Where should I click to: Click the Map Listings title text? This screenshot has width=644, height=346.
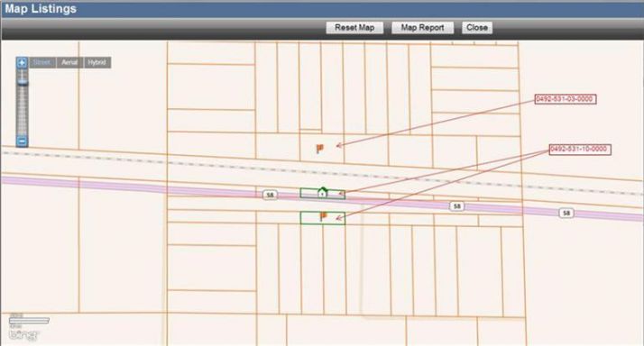41,9
